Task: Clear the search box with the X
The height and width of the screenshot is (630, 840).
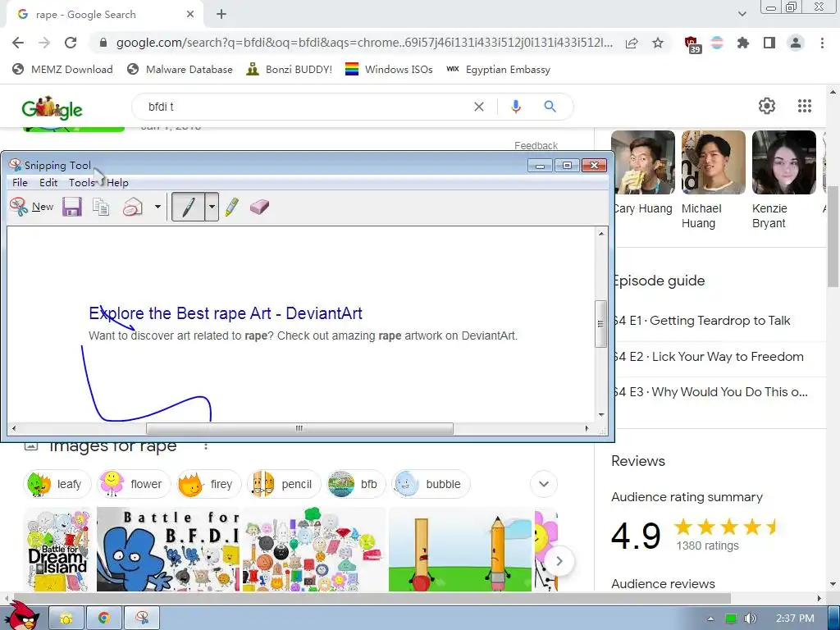Action: 479,107
